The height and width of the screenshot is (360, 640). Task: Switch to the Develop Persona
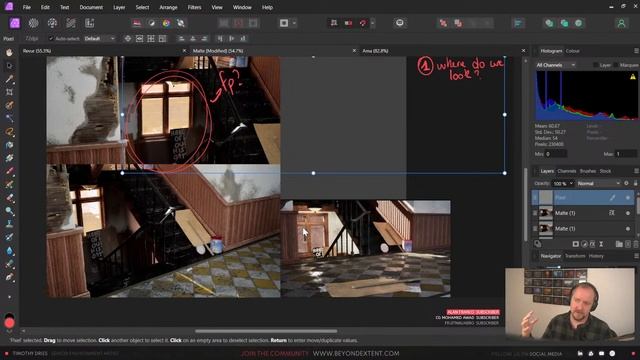pos(52,23)
